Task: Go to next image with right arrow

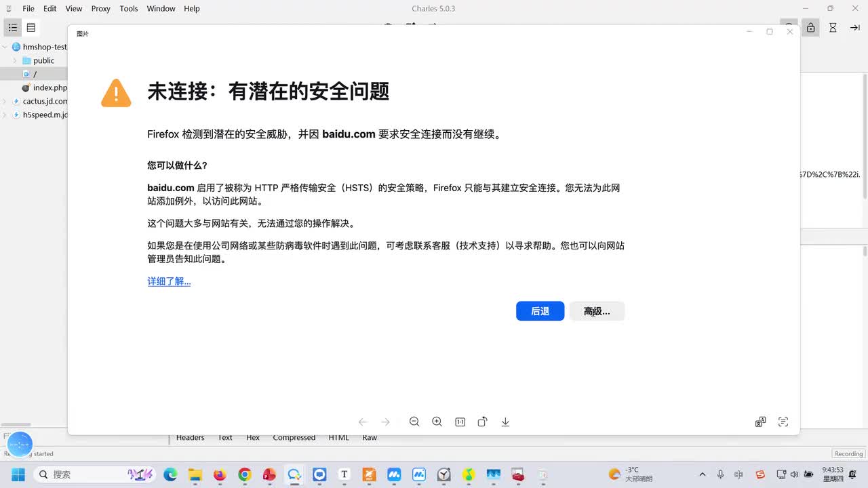Action: (386, 422)
